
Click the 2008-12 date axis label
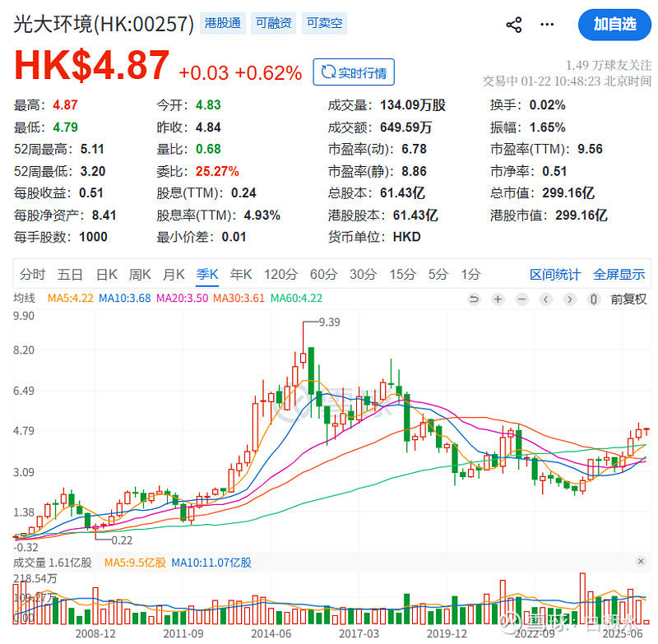(x=95, y=633)
